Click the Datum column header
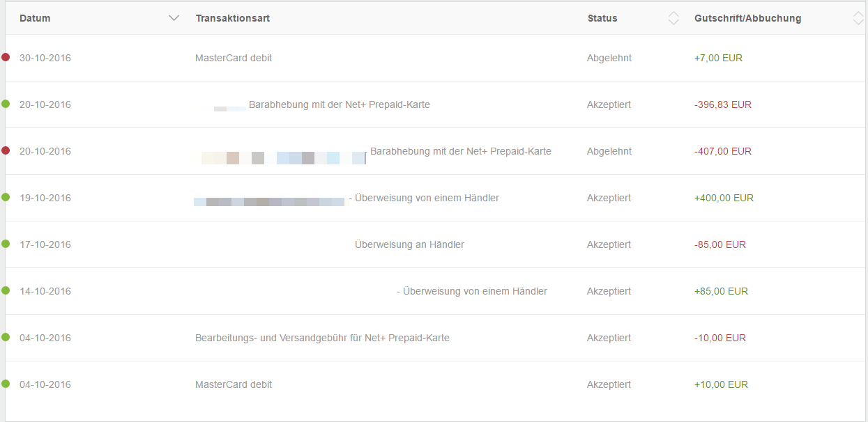Image resolution: width=868 pixels, height=422 pixels. click(35, 19)
